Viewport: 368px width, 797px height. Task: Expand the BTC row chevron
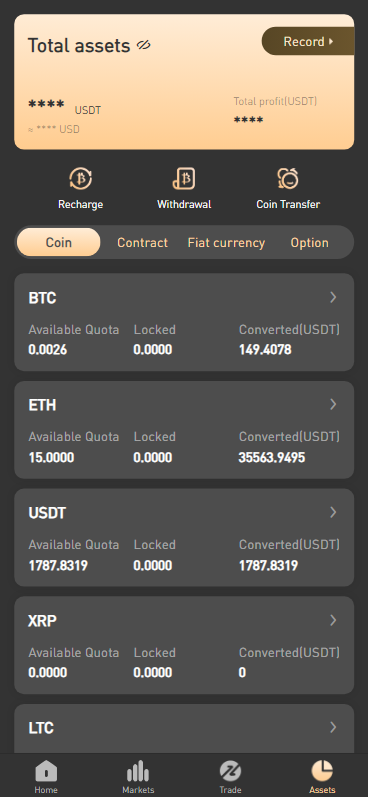tap(333, 297)
